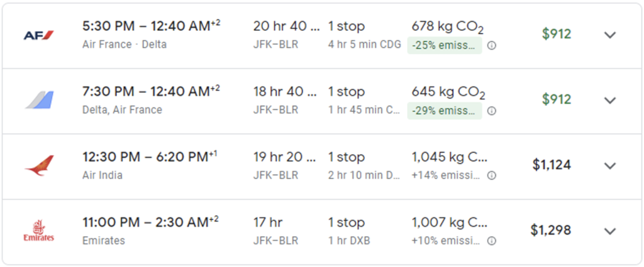This screenshot has width=644, height=267.
Task: Choose the $1,298 Emirates price
Action: pos(551,230)
